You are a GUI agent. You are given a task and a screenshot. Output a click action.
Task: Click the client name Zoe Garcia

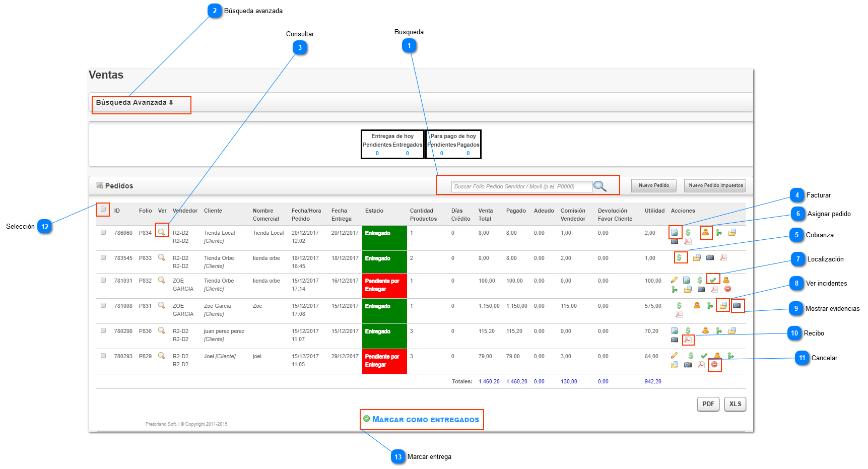pos(217,306)
